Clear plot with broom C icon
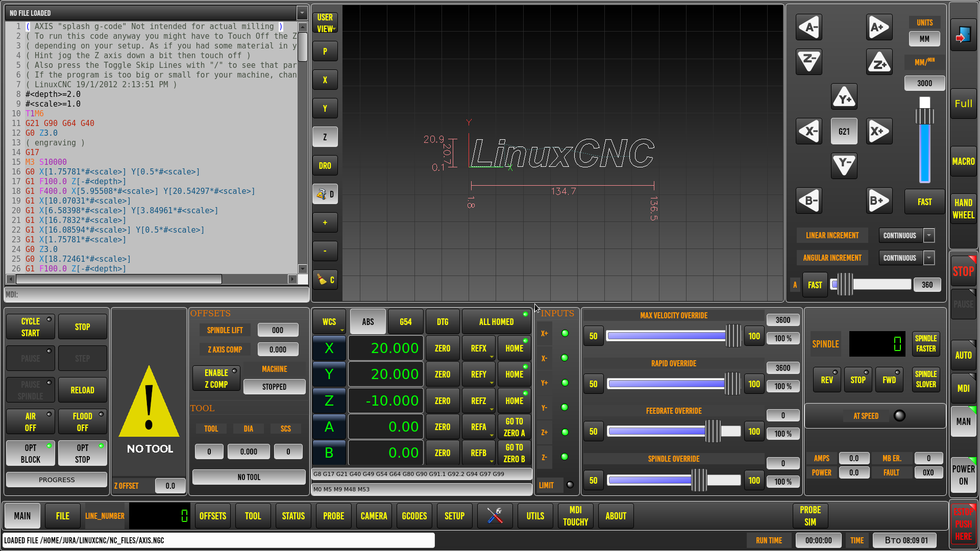The height and width of the screenshot is (551, 980). pos(325,280)
